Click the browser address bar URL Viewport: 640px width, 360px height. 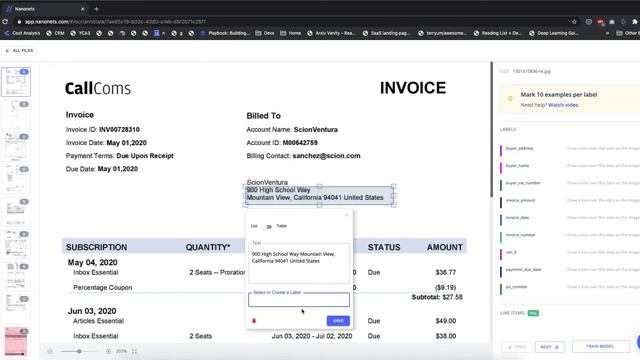coord(116,22)
